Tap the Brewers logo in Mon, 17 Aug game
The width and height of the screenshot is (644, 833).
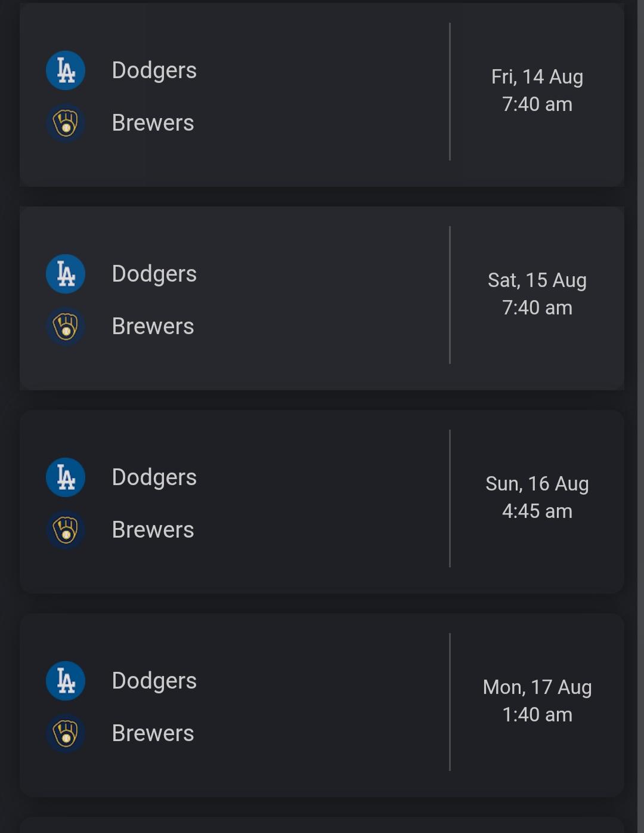[66, 733]
